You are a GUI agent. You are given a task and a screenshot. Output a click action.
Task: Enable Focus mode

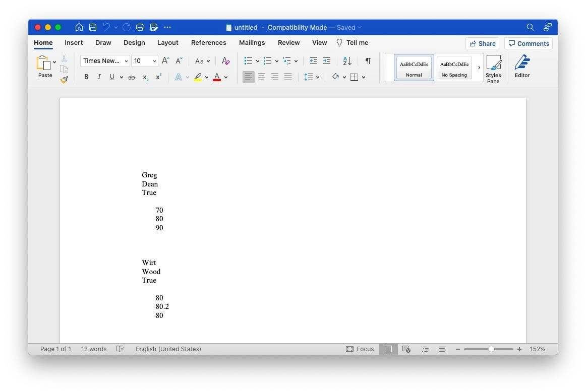(x=360, y=349)
